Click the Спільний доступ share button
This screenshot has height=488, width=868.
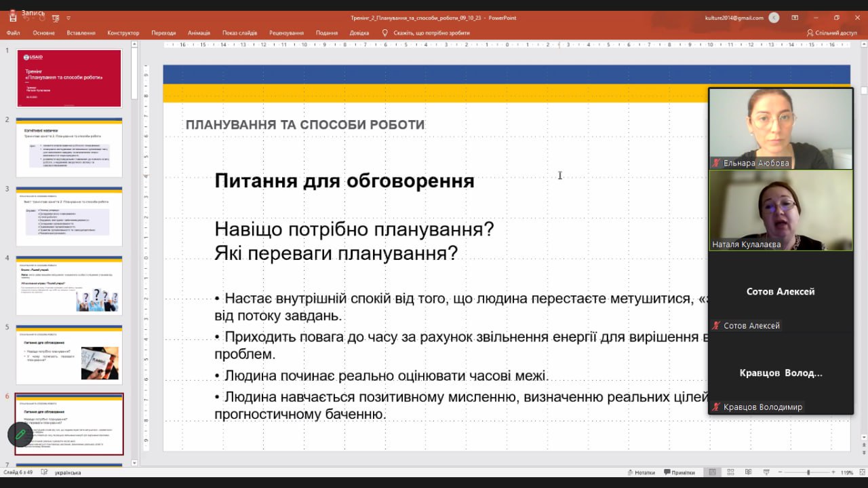coord(832,33)
